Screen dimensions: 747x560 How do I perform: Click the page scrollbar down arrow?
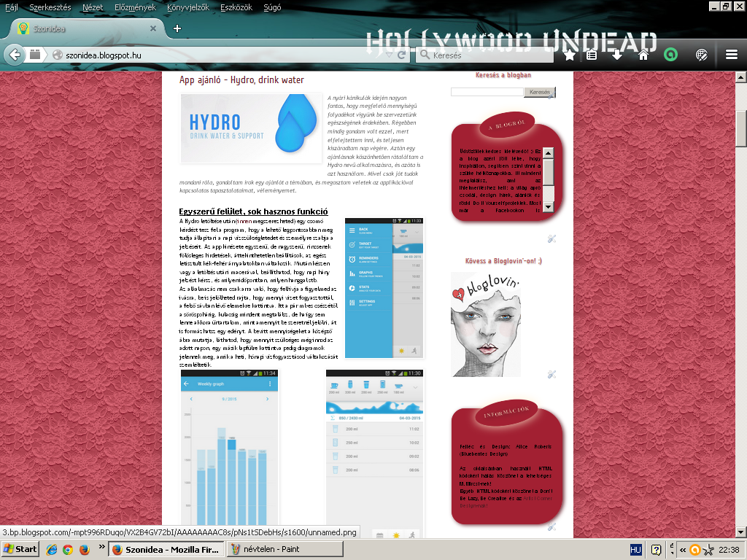coord(741,532)
